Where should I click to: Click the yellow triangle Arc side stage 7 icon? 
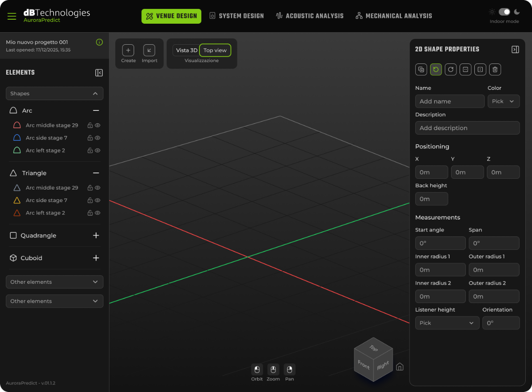coord(17,200)
